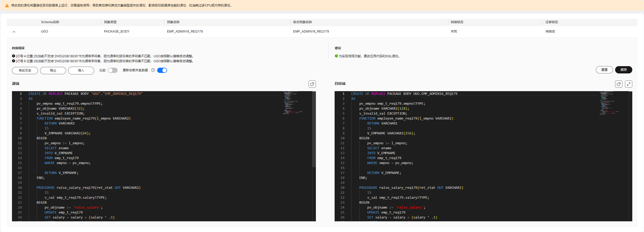
Task: Click source line V_EMPNAME VARCHAR2(64)
Action: click(68, 133)
